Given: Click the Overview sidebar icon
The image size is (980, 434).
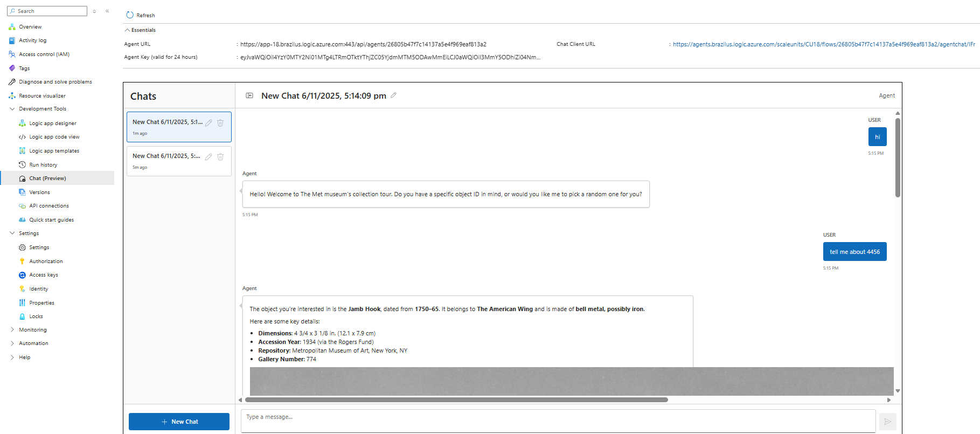Looking at the screenshot, I should (x=12, y=26).
